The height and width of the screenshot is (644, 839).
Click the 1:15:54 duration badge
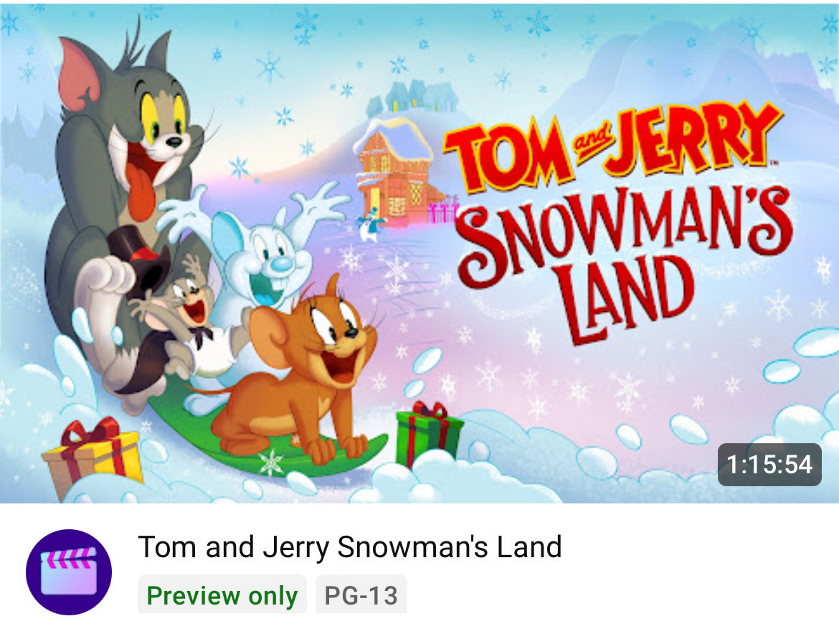pyautogui.click(x=769, y=465)
